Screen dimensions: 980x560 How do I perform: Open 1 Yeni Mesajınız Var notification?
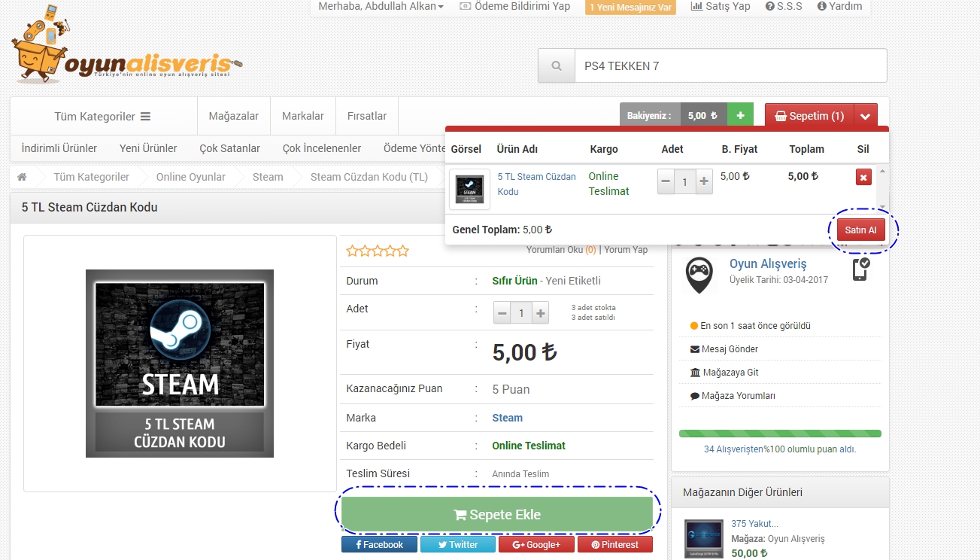pos(632,7)
